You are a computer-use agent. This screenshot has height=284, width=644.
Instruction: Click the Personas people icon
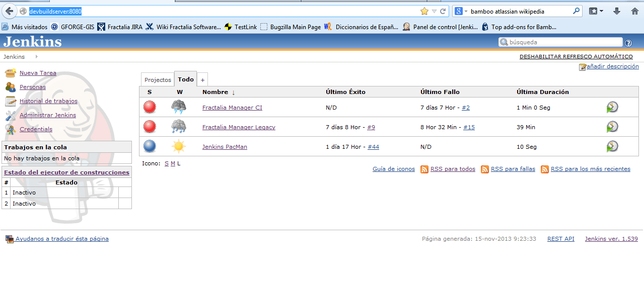[11, 87]
